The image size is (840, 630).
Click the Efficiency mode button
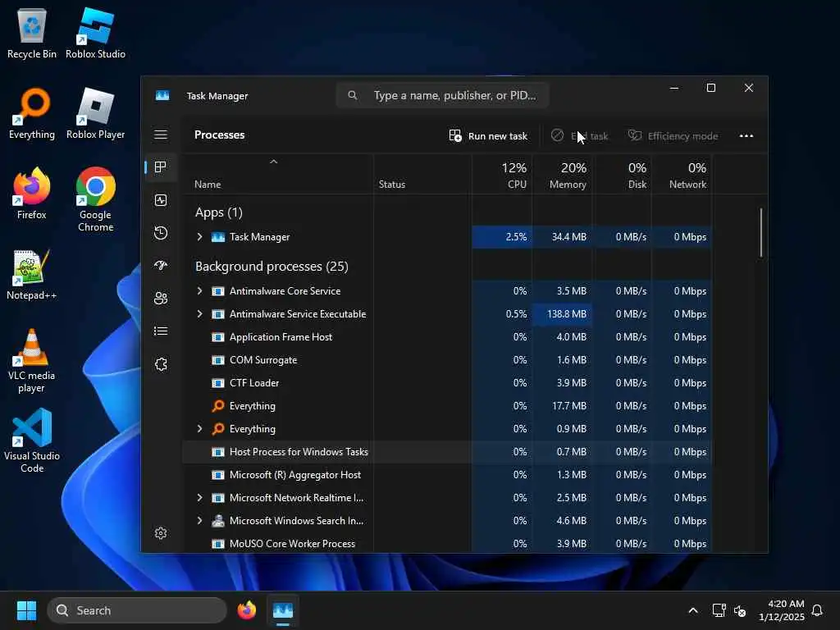[673, 136]
